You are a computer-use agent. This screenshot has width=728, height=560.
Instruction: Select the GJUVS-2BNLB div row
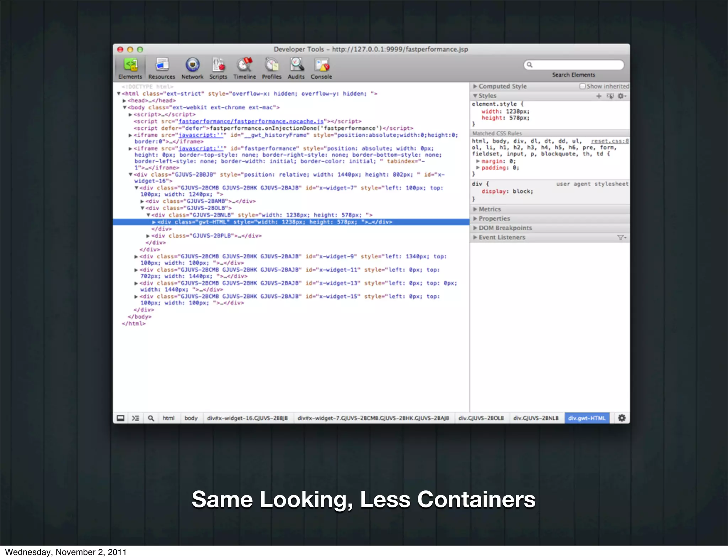(x=262, y=215)
